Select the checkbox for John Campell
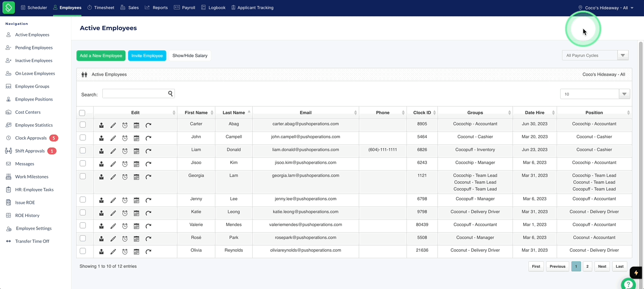This screenshot has height=289, width=644. coord(83,137)
